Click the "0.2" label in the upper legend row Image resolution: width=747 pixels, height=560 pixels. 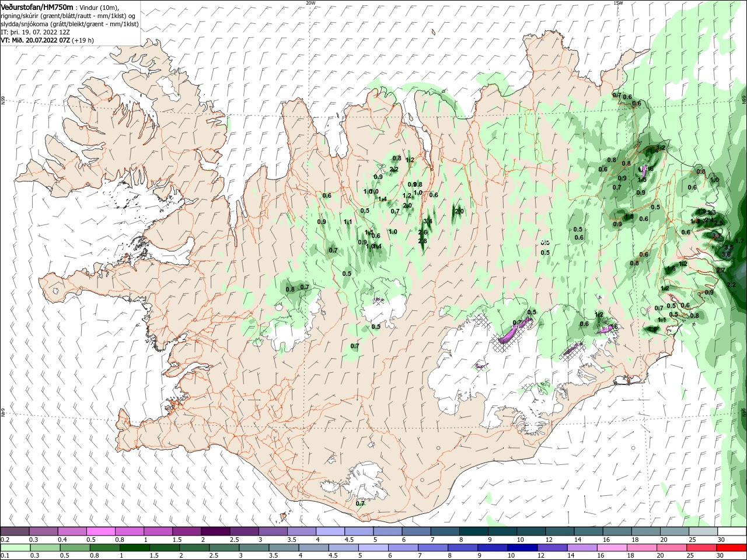click(5, 540)
